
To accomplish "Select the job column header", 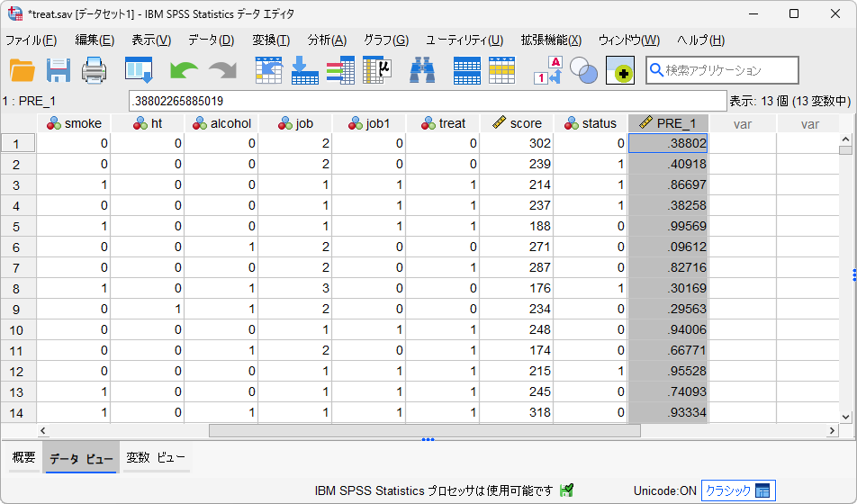I will click(x=295, y=123).
